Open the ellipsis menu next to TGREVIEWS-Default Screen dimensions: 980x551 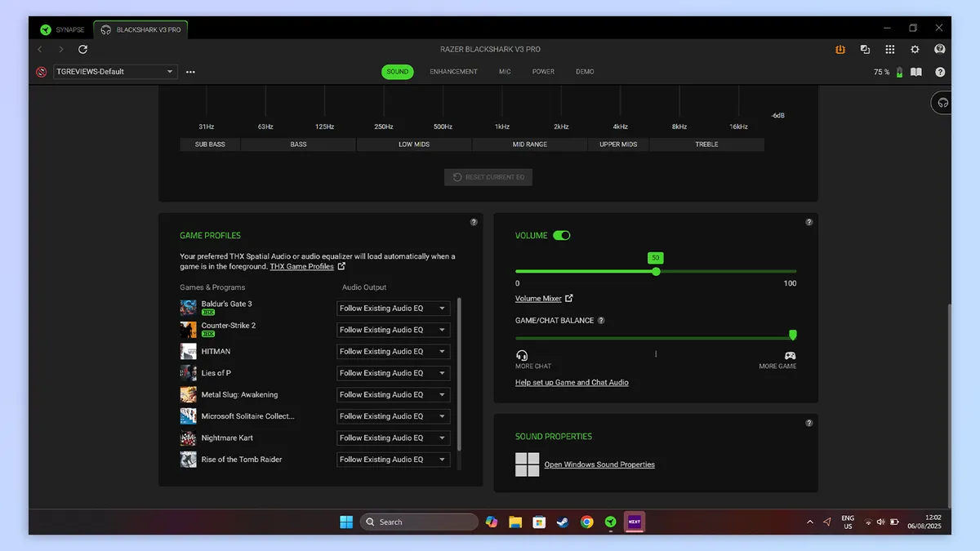[190, 72]
